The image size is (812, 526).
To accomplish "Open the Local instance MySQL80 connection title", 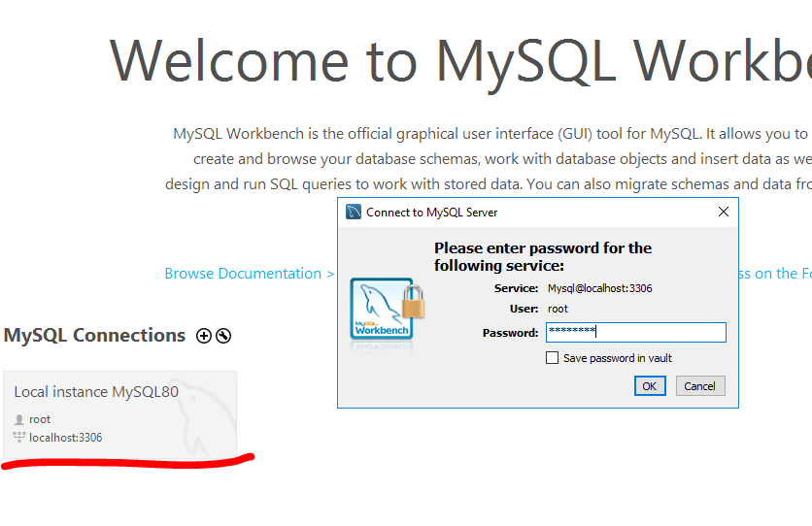I will (x=96, y=392).
